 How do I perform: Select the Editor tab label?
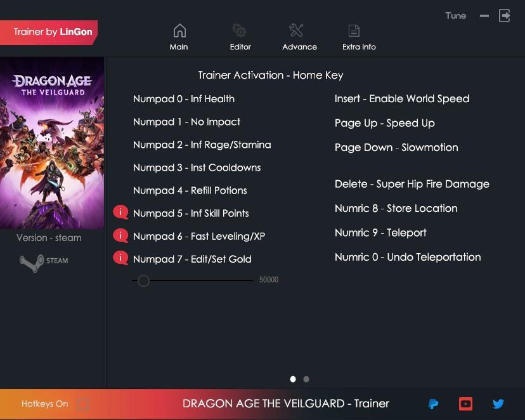[x=240, y=47]
